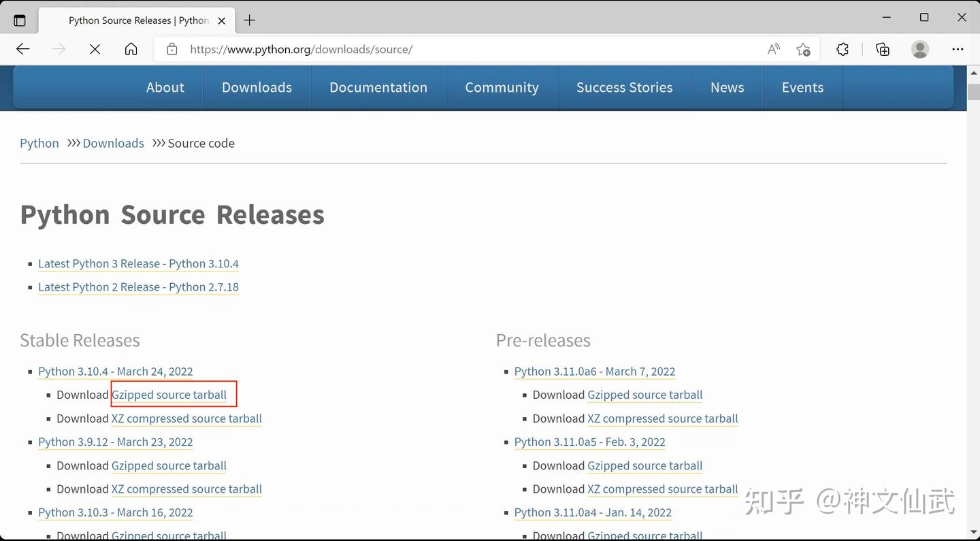Open the browser home page

(x=131, y=48)
